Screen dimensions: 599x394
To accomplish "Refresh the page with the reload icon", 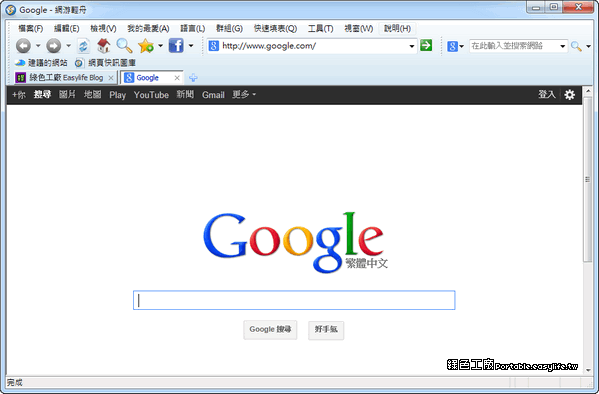I will point(83,46).
